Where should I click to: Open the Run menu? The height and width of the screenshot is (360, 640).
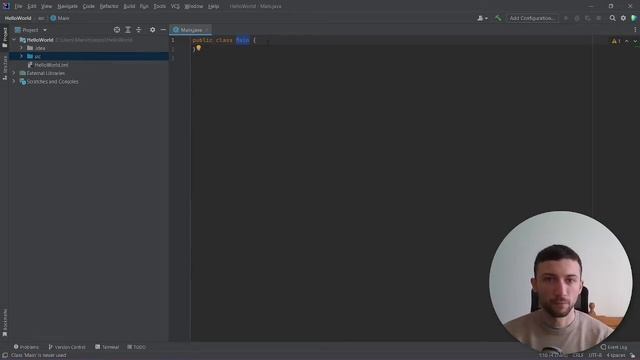coord(144,6)
